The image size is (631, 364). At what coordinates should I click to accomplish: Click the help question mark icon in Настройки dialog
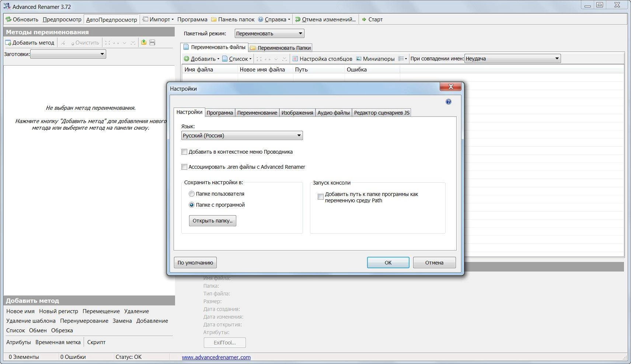(x=448, y=102)
